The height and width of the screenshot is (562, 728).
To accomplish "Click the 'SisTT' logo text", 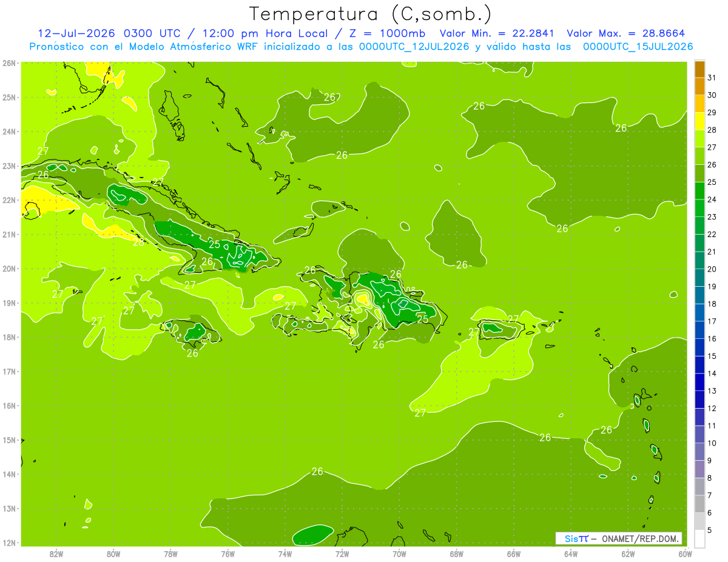I will [576, 538].
